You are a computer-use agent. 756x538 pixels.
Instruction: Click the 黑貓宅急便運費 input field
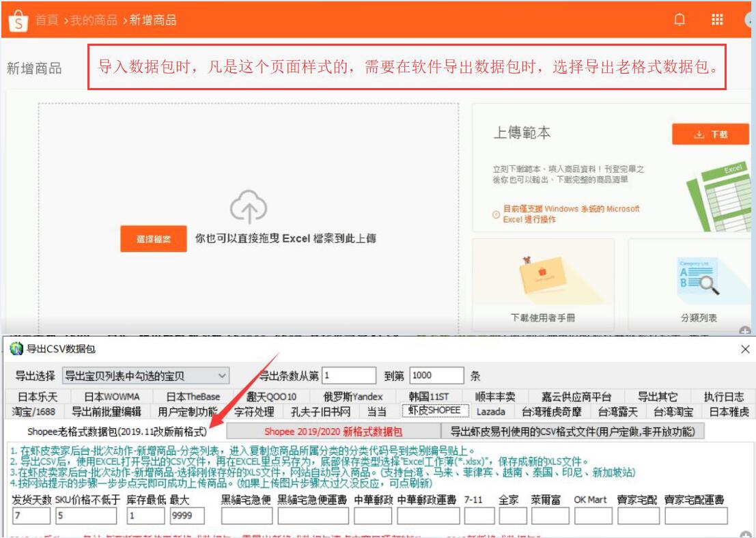[313, 516]
